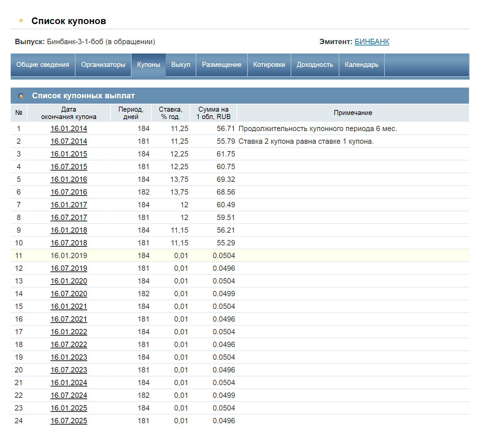Image resolution: width=481 pixels, height=448 pixels.
Task: Click the Период, дней column header
Action: click(x=131, y=113)
